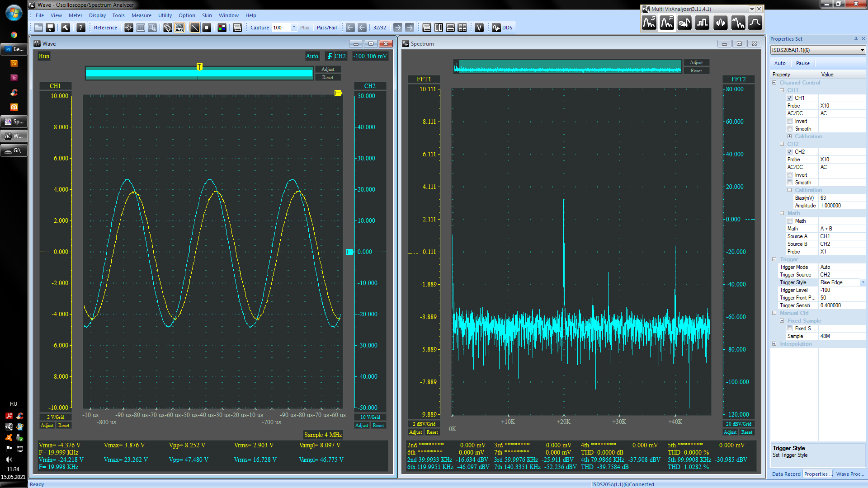Open the ISDS205A device dropdown
Viewport: 868px width, 488px height.
click(862, 50)
